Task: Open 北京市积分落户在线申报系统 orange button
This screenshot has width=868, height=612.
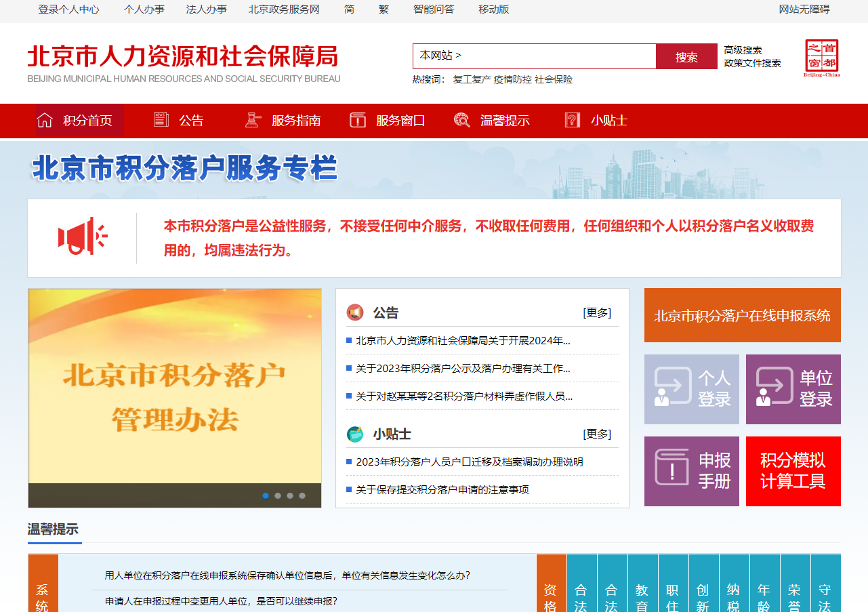Action: (x=743, y=315)
